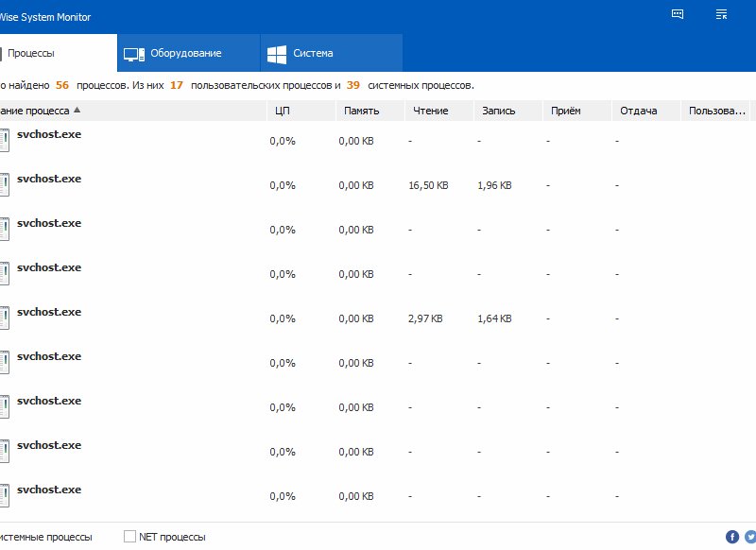
Task: Switch to the Оборудование tab
Action: 188,53
